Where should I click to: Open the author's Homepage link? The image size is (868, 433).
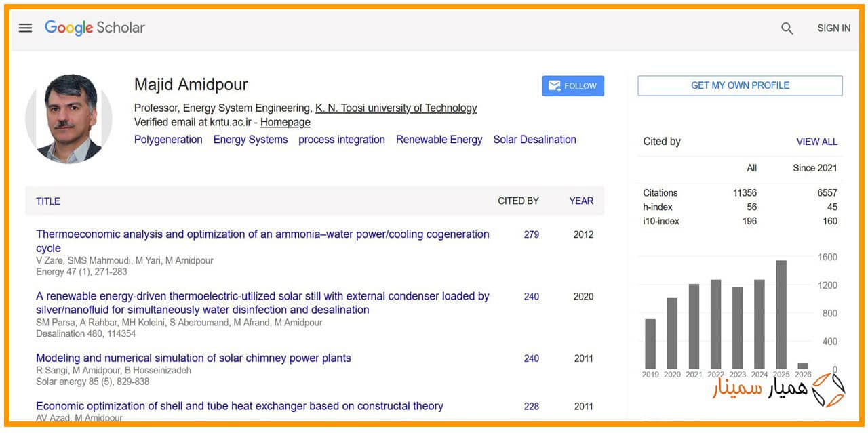point(285,122)
